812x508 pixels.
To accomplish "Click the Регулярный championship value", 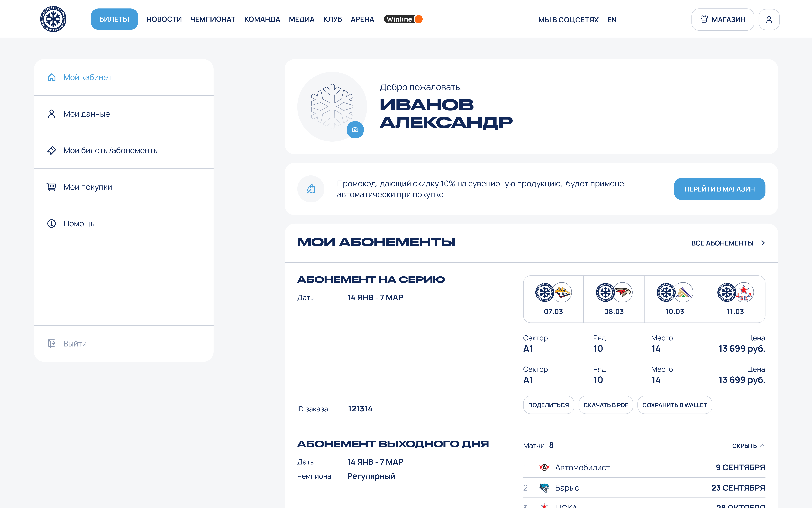I will [x=371, y=476].
